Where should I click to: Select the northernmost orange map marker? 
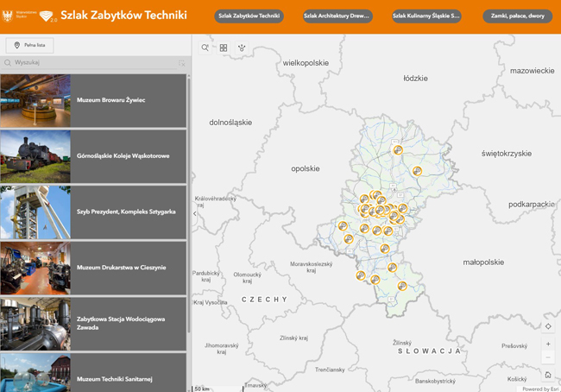398,150
